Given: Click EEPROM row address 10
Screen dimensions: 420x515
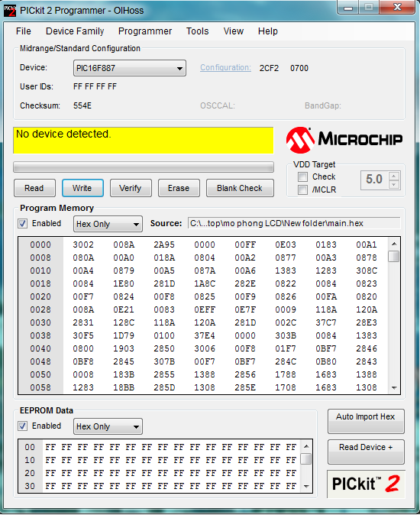Looking at the screenshot, I should pos(30,460).
